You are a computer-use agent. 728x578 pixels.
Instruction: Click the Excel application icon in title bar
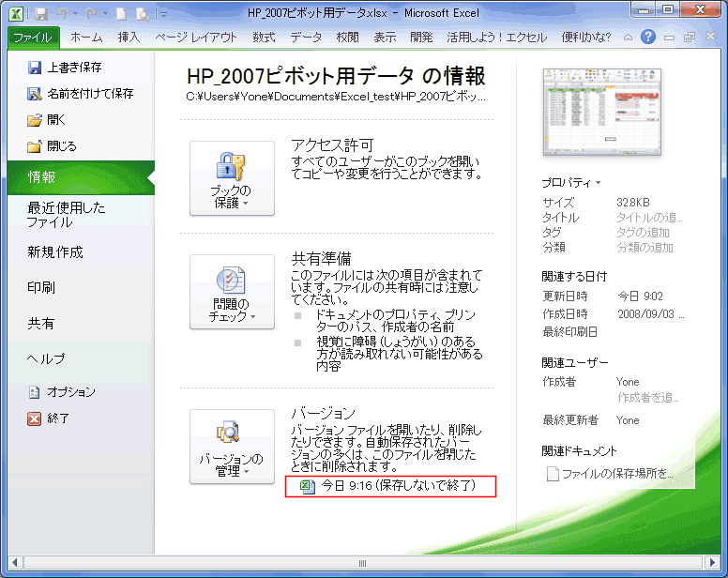coord(16,13)
